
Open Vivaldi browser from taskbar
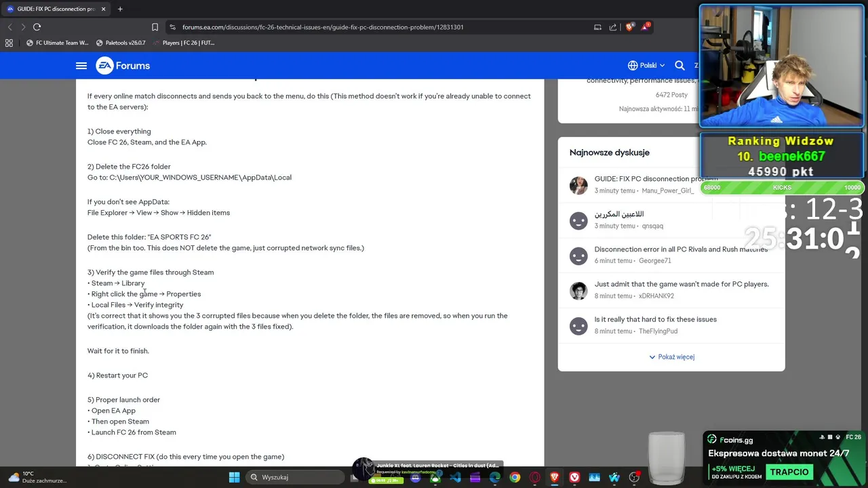574,477
